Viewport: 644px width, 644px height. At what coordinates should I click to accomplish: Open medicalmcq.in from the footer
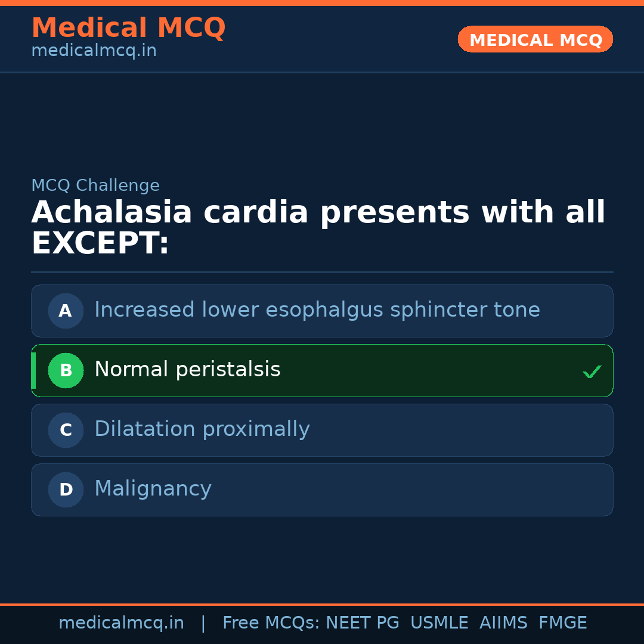122,622
